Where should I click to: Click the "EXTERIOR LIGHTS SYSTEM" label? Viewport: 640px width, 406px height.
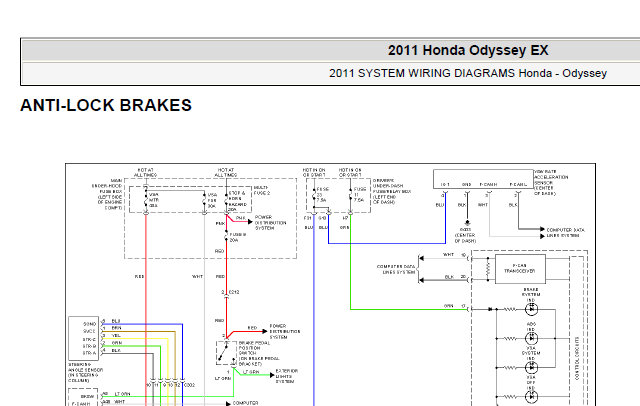click(x=287, y=376)
